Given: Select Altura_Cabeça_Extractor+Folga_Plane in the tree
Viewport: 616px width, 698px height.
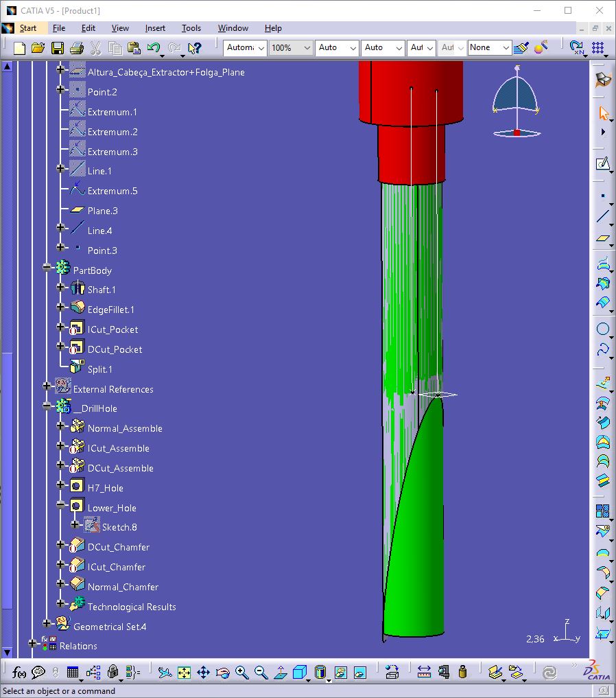Looking at the screenshot, I should 166,72.
